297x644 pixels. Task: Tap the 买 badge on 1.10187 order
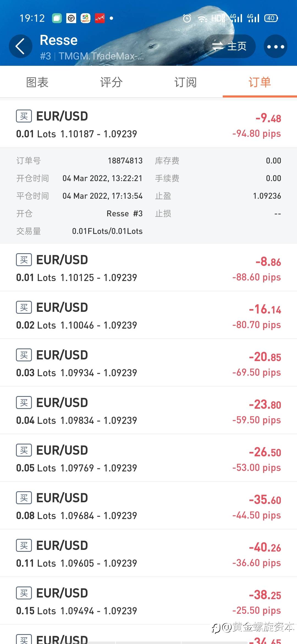(x=24, y=116)
